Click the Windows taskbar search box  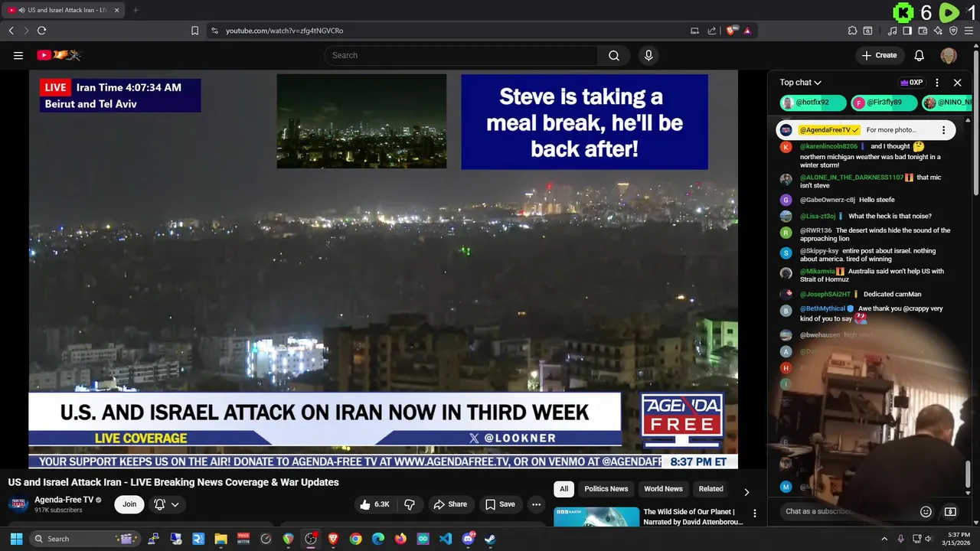coord(86,539)
